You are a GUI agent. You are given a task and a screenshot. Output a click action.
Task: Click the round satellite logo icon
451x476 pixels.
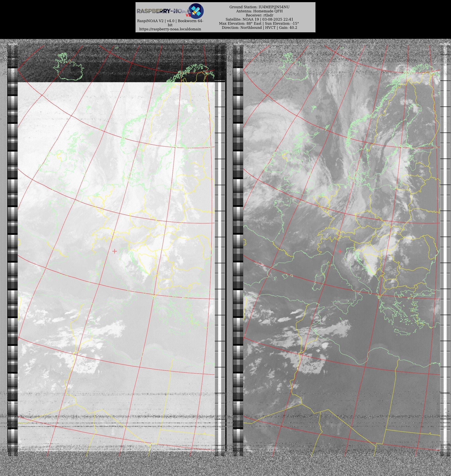[196, 11]
